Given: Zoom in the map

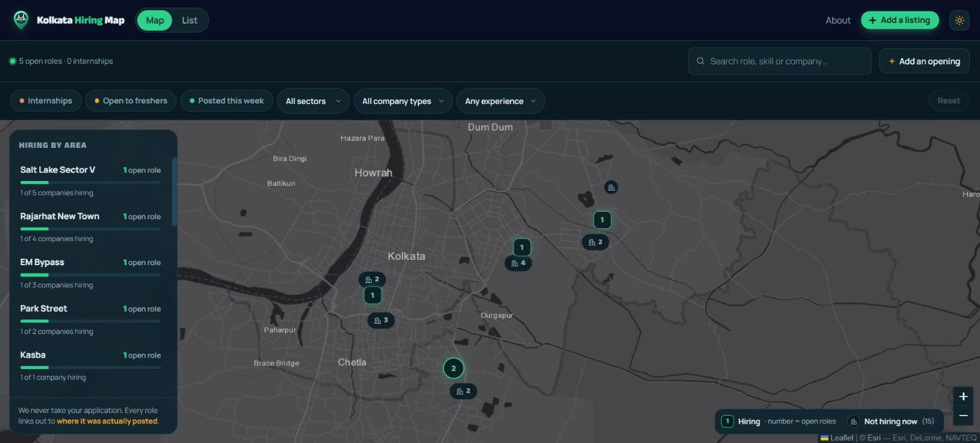Looking at the screenshot, I should coord(963,396).
